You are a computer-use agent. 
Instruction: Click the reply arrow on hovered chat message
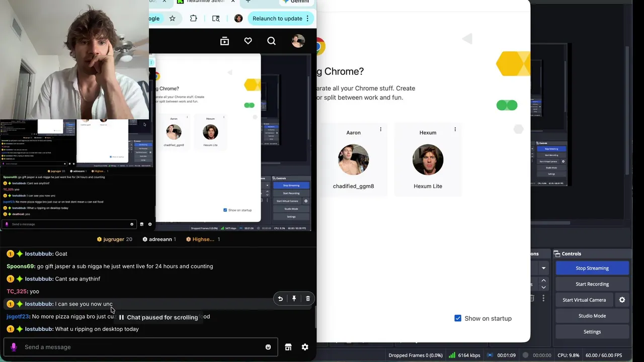(x=280, y=299)
